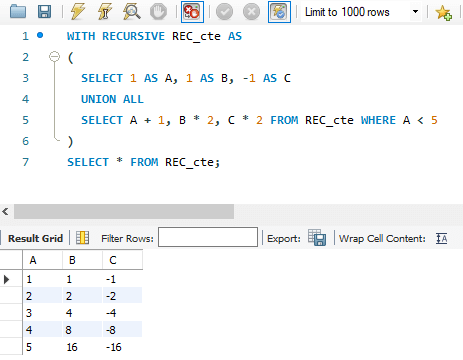
Task: Select the Result Grid label
Action: click(35, 238)
